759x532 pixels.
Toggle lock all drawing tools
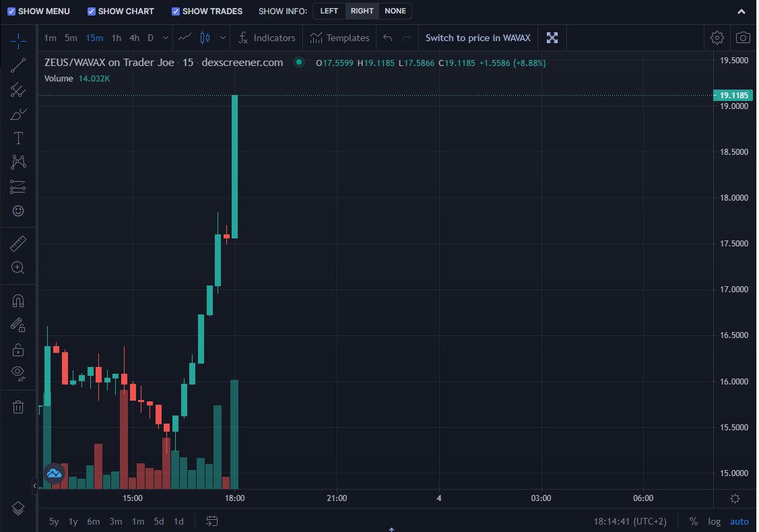click(x=18, y=350)
